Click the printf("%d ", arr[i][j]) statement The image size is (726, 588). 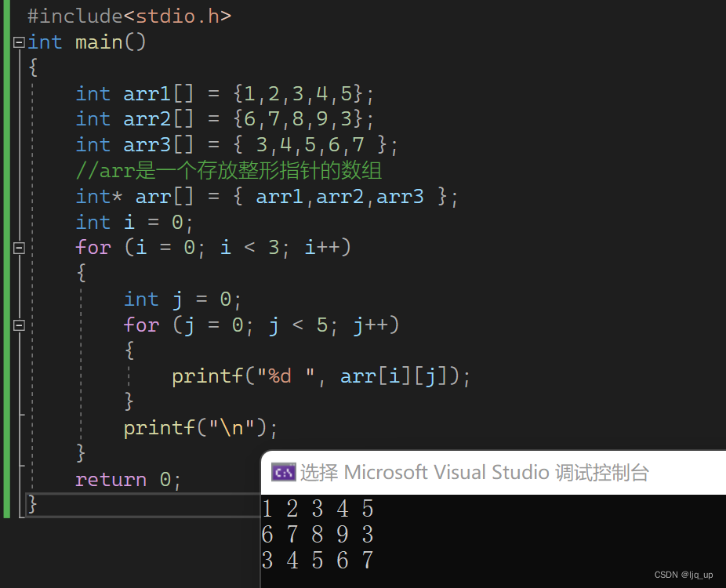tap(321, 376)
